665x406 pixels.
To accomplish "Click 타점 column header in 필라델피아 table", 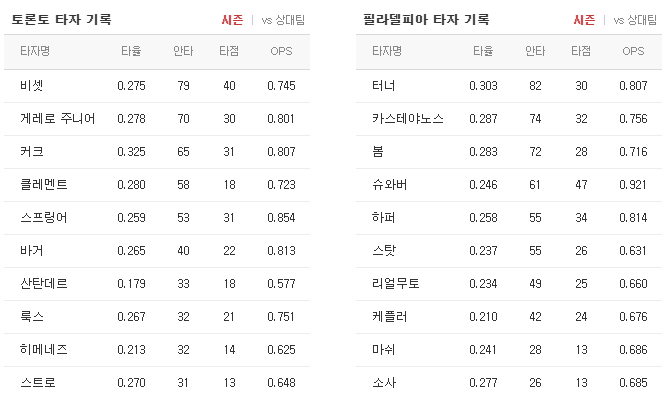I will pyautogui.click(x=581, y=51).
